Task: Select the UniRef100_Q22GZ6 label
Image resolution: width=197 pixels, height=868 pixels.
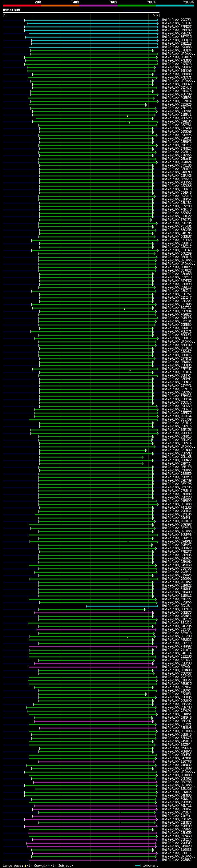Action: (177, 104)
